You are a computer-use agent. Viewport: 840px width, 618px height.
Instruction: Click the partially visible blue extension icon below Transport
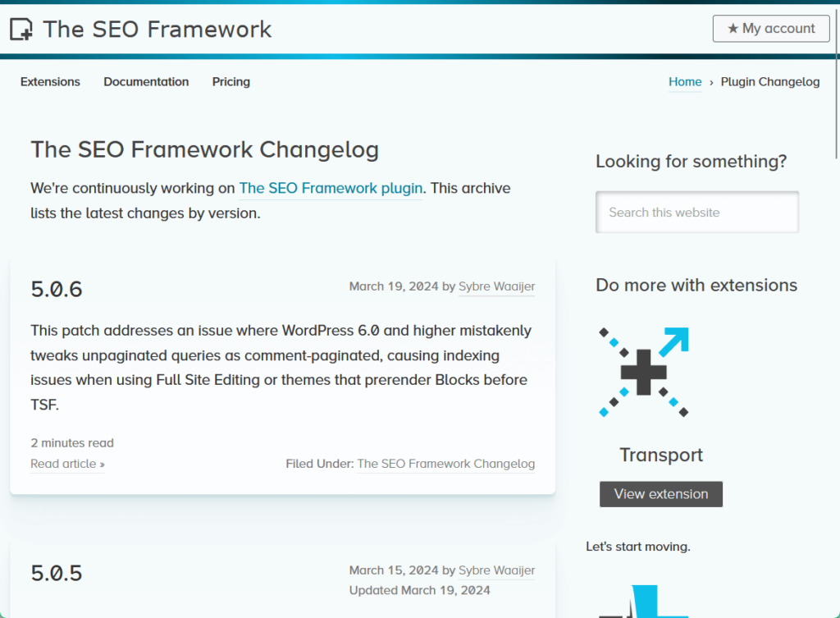(x=643, y=601)
